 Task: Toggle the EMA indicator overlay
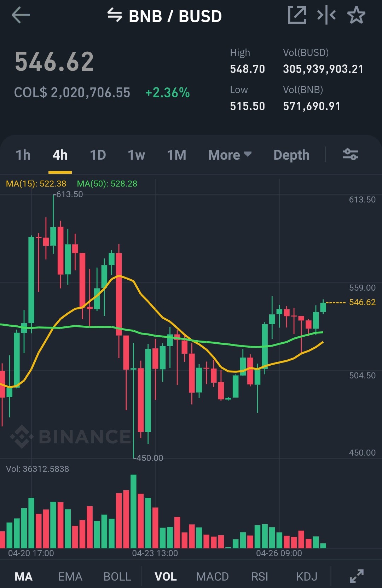click(70, 576)
